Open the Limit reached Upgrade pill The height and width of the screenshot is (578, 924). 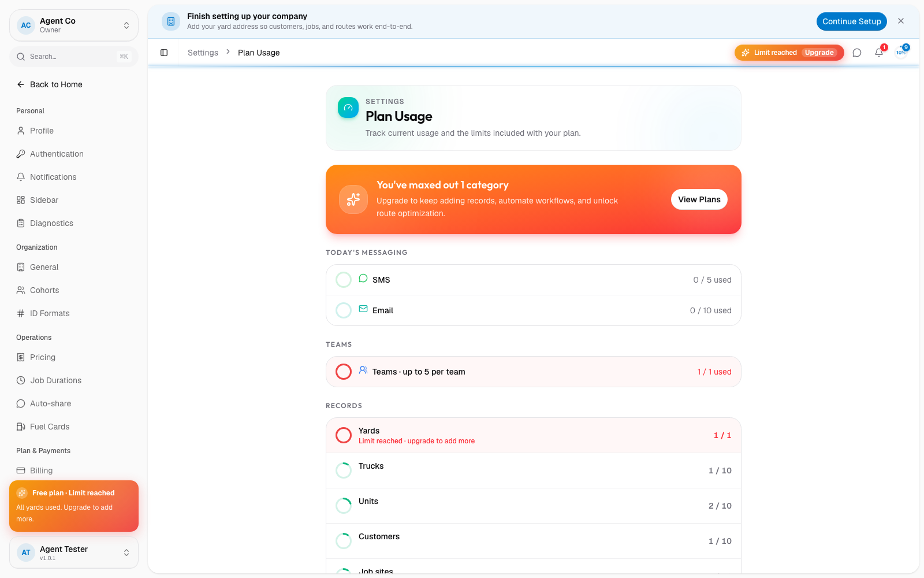point(789,53)
